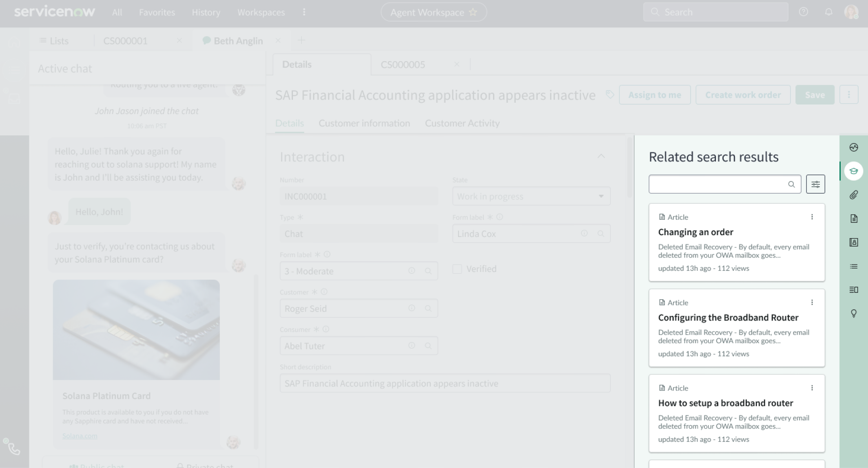Open search filter settings beside search box

tap(815, 184)
